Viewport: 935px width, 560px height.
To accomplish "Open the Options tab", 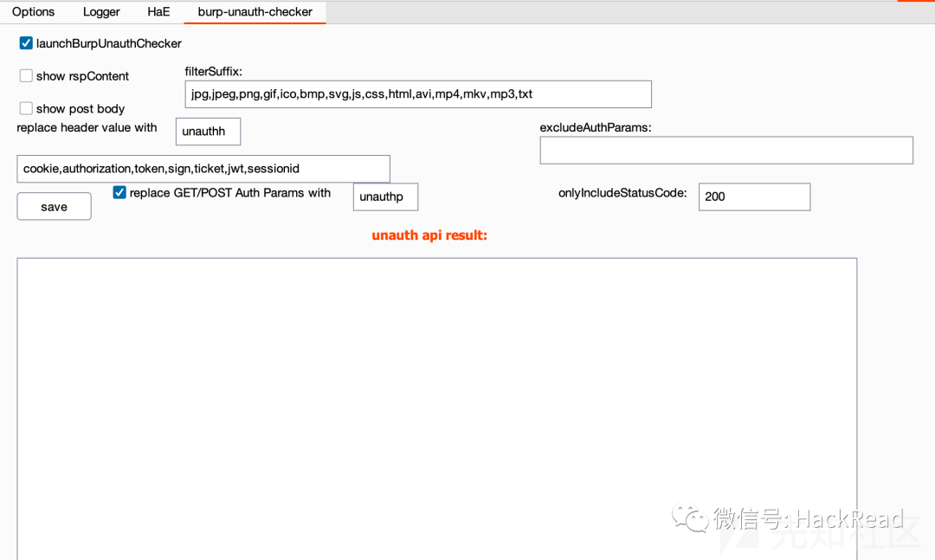I will click(34, 12).
